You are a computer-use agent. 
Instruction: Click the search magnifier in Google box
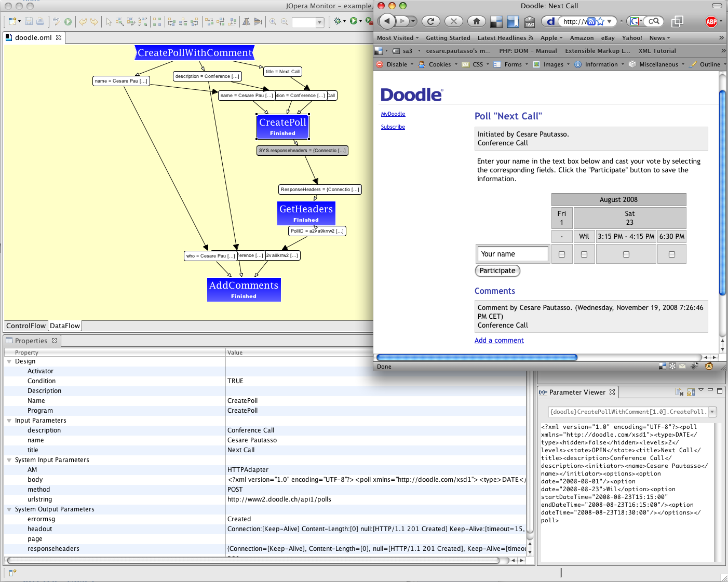[x=656, y=21]
